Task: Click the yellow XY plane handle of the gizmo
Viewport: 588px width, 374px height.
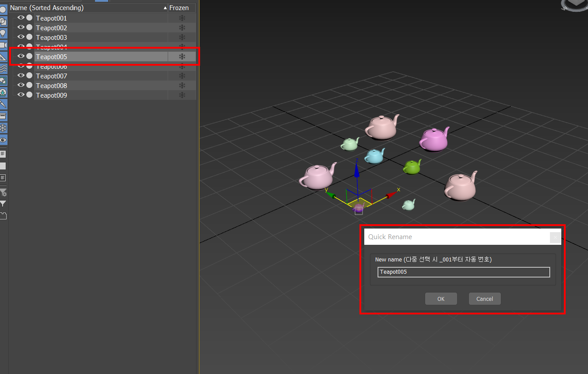Action: click(x=360, y=203)
